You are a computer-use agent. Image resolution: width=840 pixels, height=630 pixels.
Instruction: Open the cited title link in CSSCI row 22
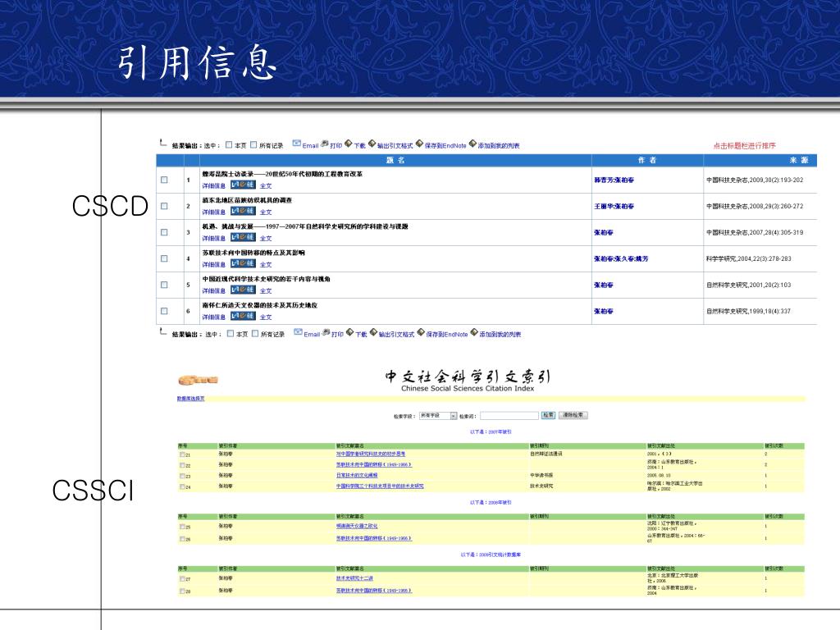(x=374, y=464)
